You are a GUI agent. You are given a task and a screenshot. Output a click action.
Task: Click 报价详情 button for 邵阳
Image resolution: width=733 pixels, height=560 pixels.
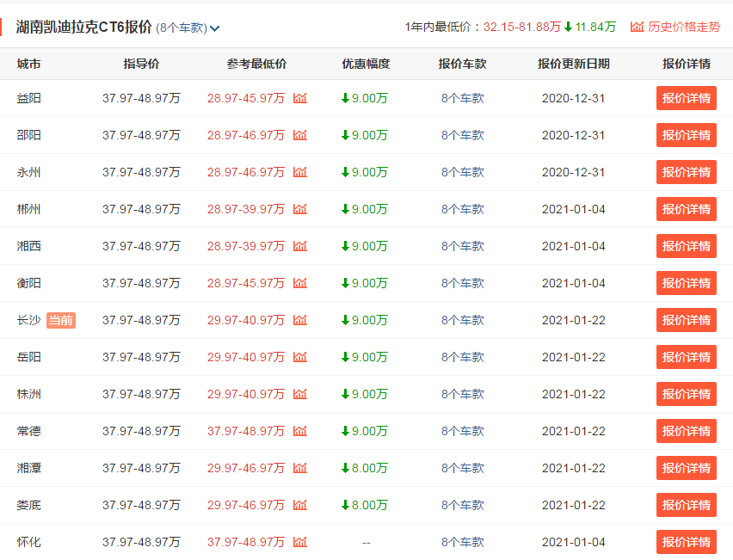click(687, 135)
